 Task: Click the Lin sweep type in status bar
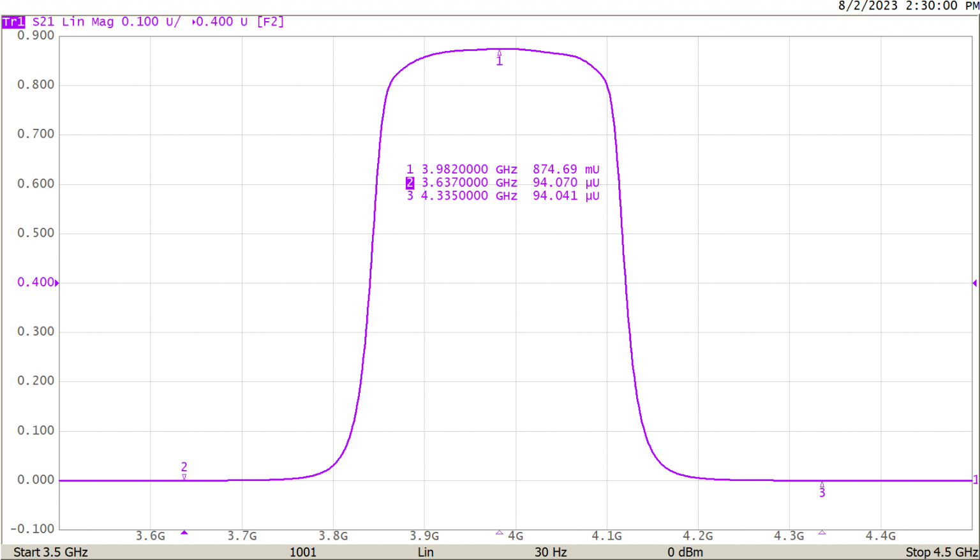point(426,552)
